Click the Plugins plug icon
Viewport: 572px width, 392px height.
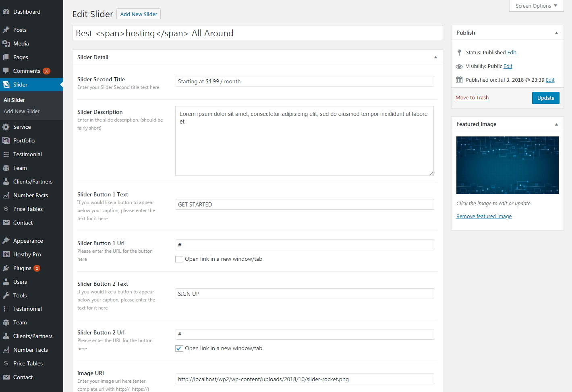[6, 268]
